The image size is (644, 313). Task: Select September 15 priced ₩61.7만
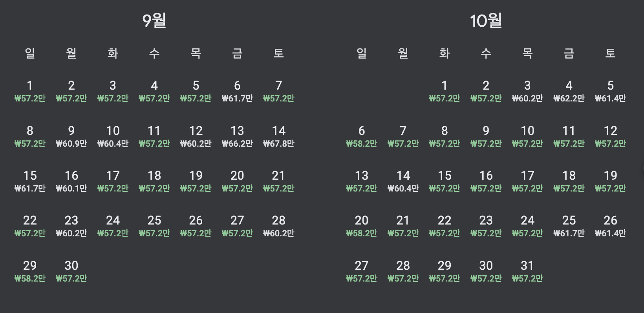[x=30, y=180]
